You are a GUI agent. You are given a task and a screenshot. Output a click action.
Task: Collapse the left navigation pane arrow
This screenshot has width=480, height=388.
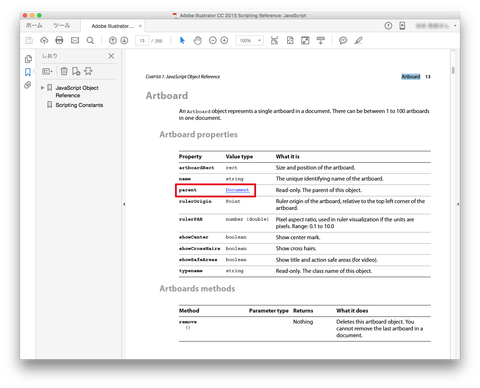124,204
